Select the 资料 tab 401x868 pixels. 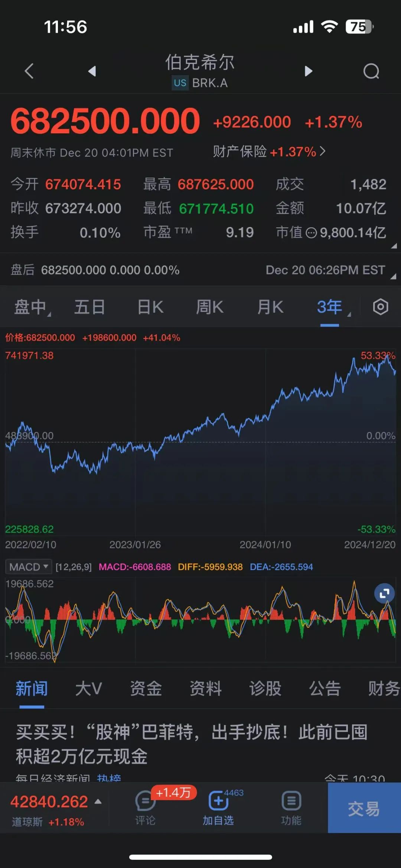[206, 688]
